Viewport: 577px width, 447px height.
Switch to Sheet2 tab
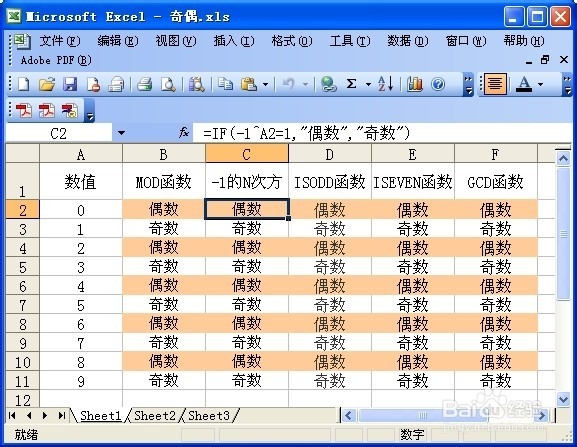tap(155, 416)
